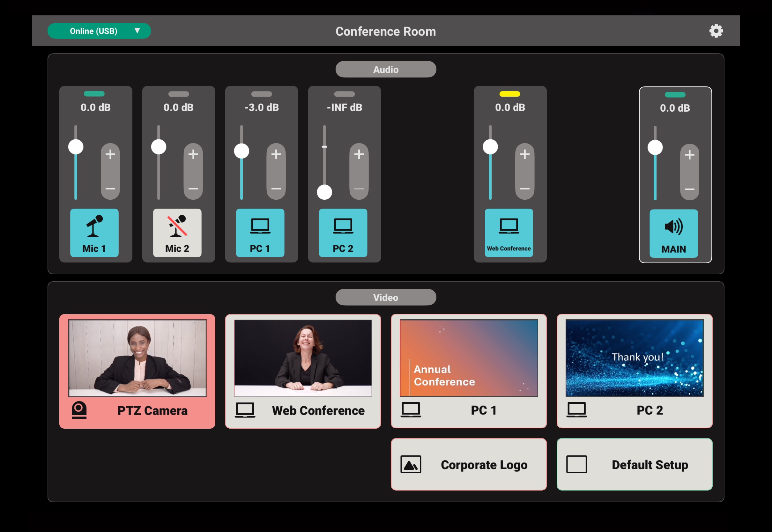Click the Web Conference laptop icon
This screenshot has height=532, width=772.
coord(508,233)
